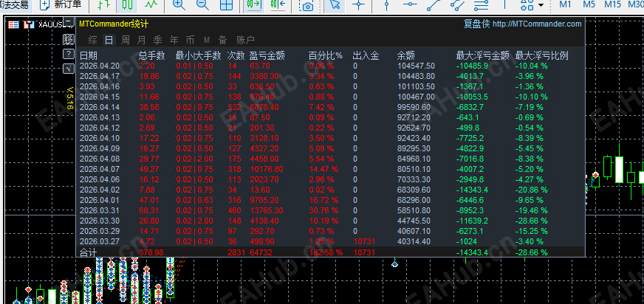Image resolution: width=644 pixels, height=304 pixels.
Task: Open the http://MTCommander.com link
Action: [537, 24]
